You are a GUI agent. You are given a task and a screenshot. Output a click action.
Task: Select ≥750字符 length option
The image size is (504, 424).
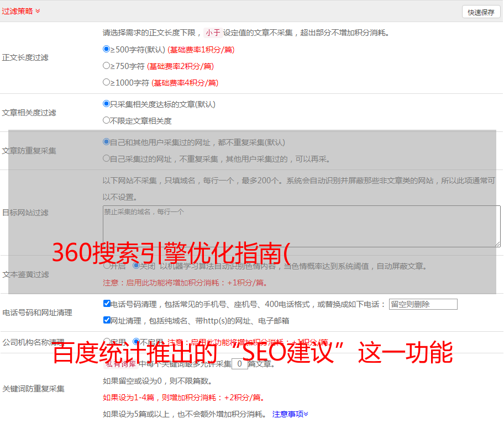tap(107, 66)
